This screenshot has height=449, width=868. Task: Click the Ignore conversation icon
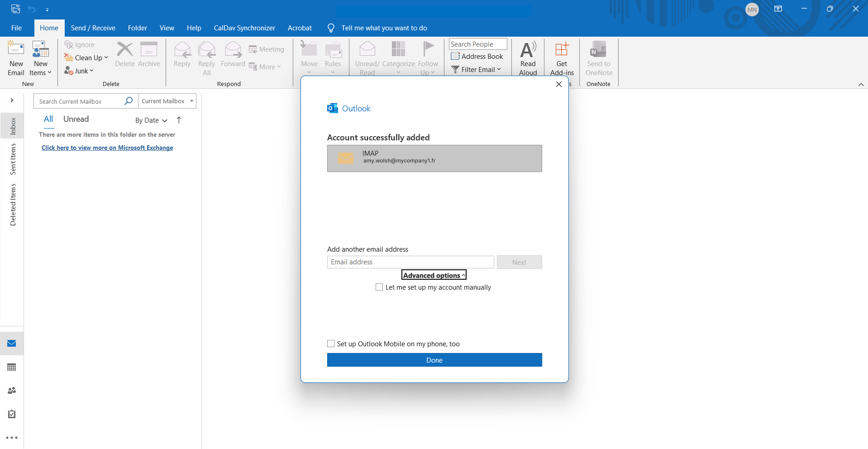(69, 44)
